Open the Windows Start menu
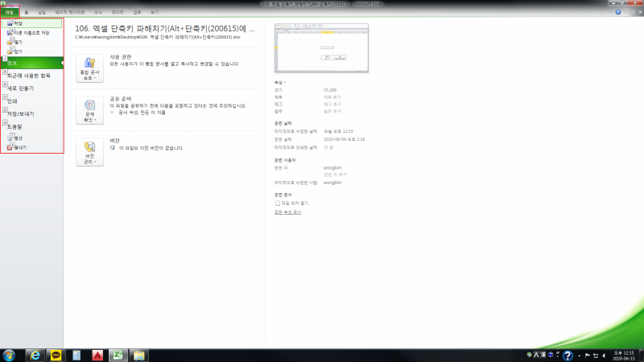Image resolution: width=644 pixels, height=362 pixels. (x=9, y=356)
